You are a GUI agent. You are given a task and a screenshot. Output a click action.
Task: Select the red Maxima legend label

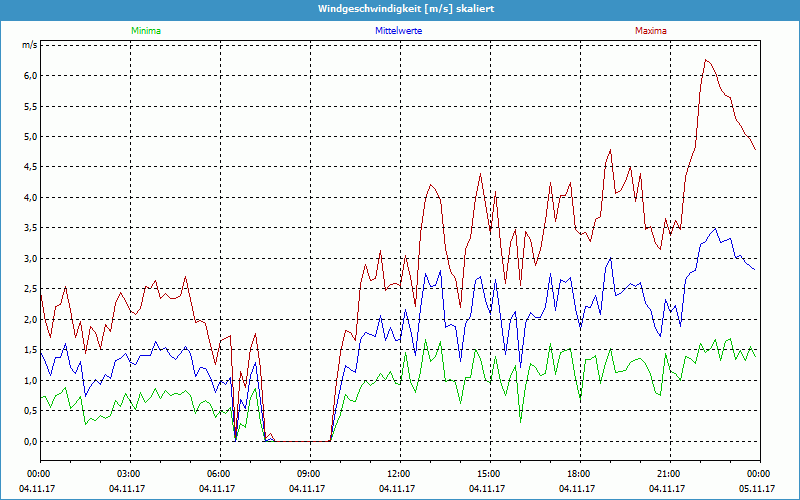650,31
